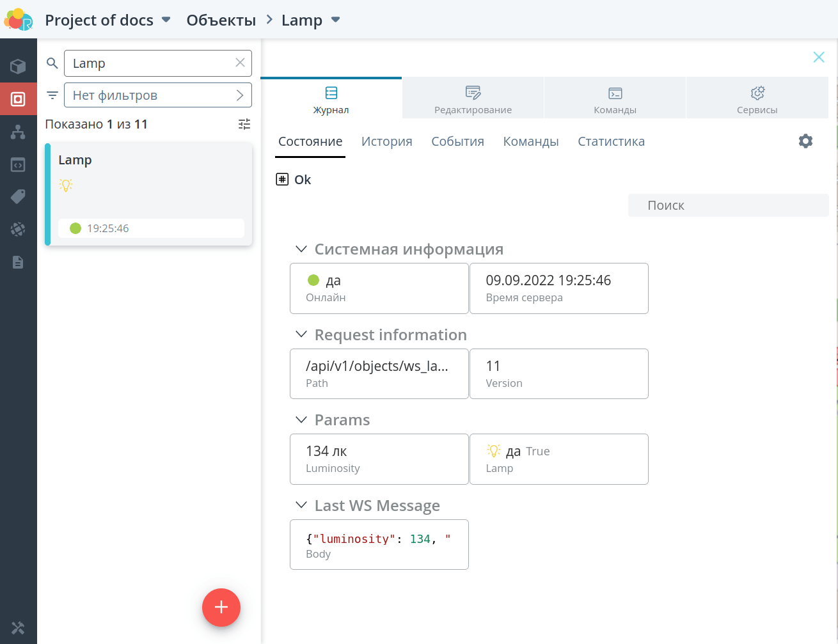Click the Онлайн status tile

[x=379, y=288]
